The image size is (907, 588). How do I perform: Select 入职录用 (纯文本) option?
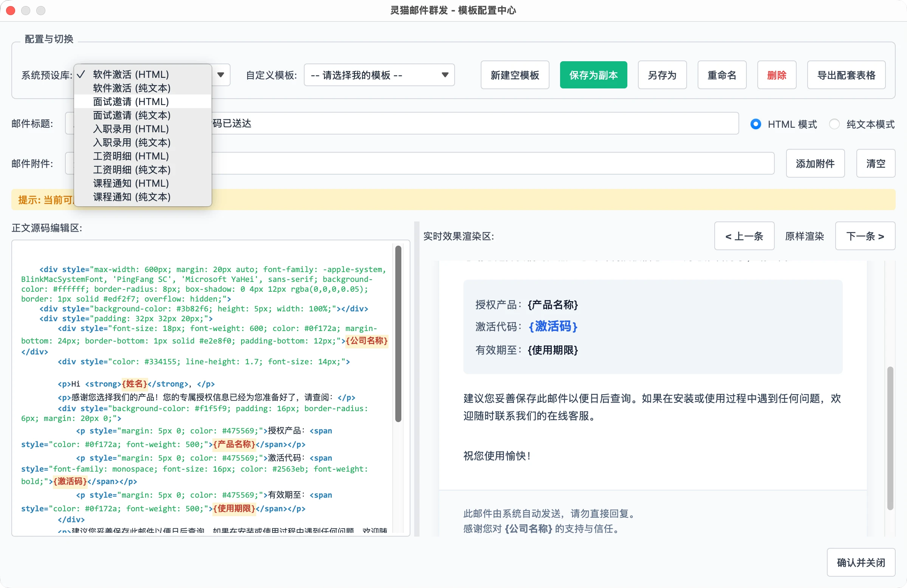pyautogui.click(x=142, y=142)
